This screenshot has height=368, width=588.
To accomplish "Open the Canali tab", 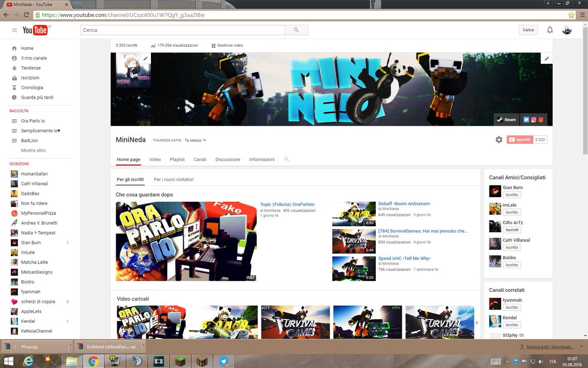I will coord(200,159).
